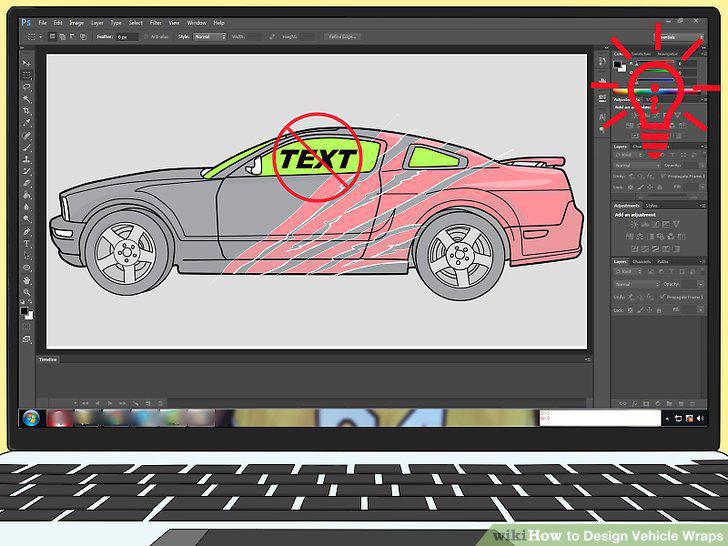Toggle Quick Mask mode in toolbox
The height and width of the screenshot is (546, 728).
(x=27, y=327)
